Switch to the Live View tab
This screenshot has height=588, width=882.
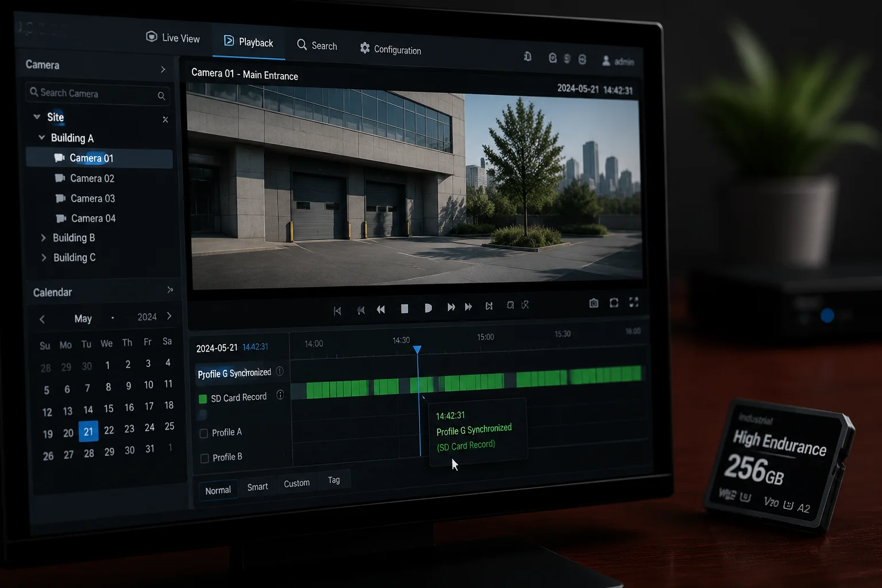[x=173, y=37]
